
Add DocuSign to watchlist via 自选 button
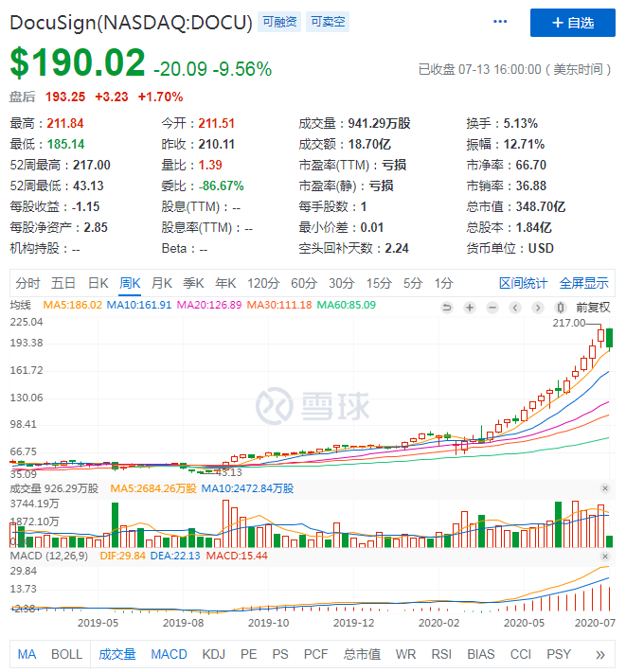[x=572, y=23]
